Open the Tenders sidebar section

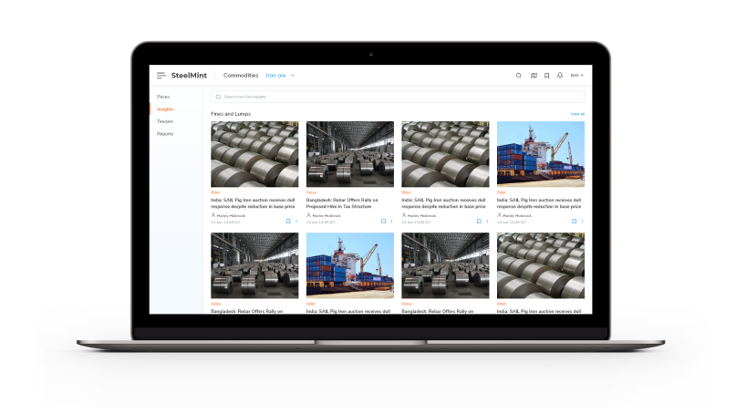(x=165, y=121)
